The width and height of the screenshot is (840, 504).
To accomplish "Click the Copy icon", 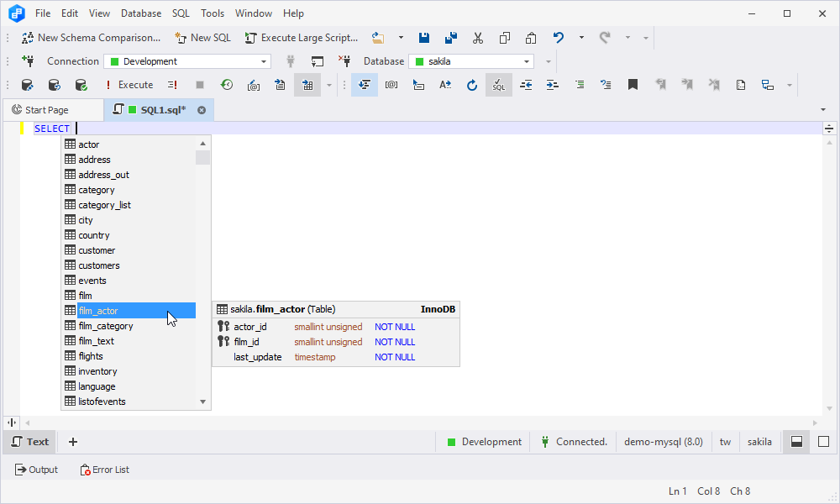I will (505, 38).
